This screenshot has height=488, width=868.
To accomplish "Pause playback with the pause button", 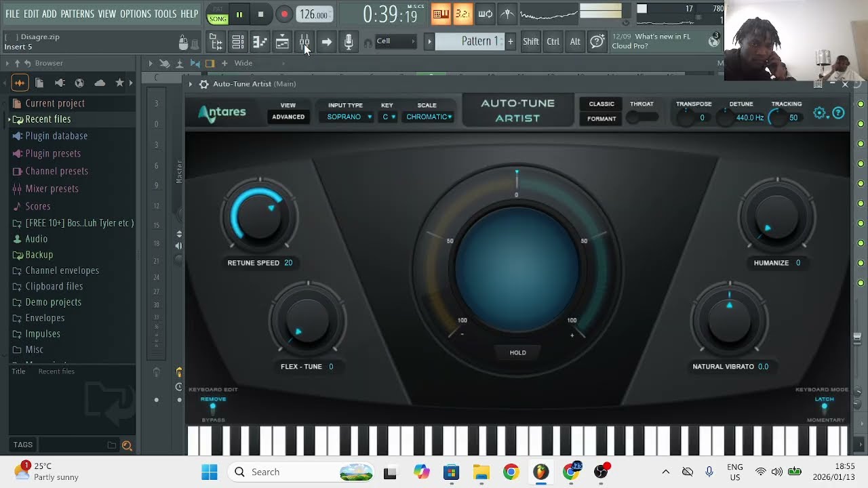I will 239,14.
